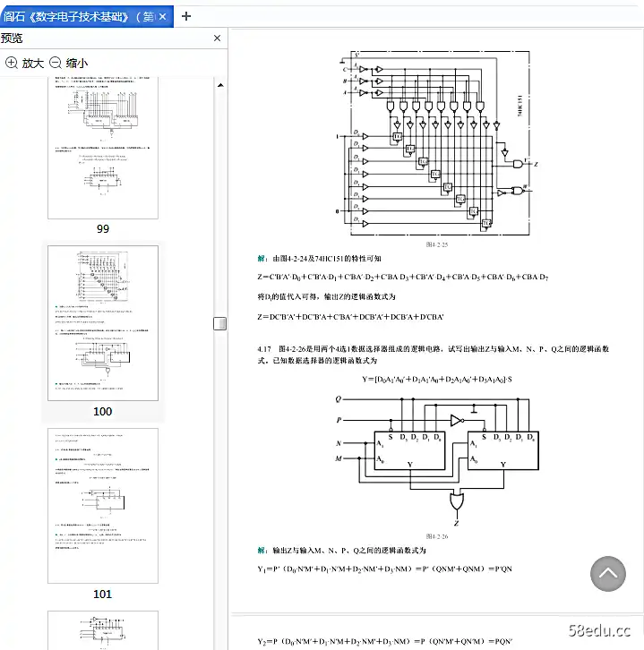
Task: Select the 阎石《数字电子技术基础》 document tab
Action: (86, 17)
